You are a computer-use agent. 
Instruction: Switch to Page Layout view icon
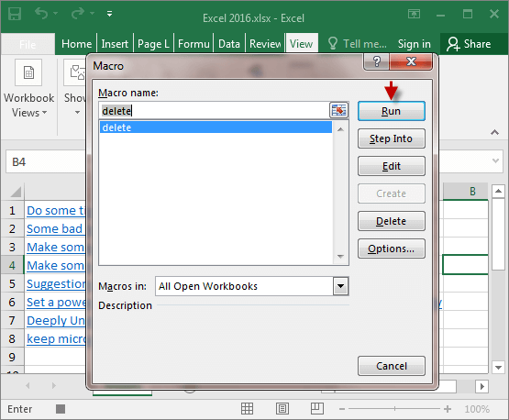[x=282, y=409]
